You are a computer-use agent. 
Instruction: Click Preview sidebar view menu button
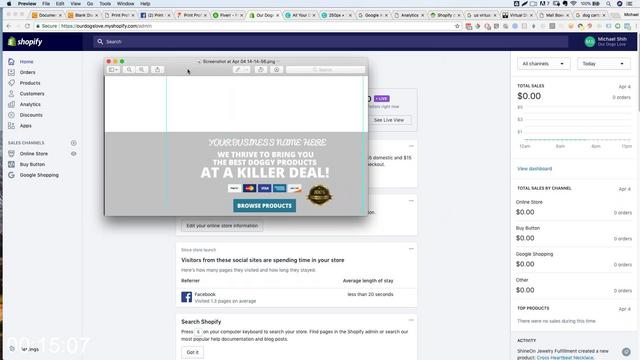113,70
